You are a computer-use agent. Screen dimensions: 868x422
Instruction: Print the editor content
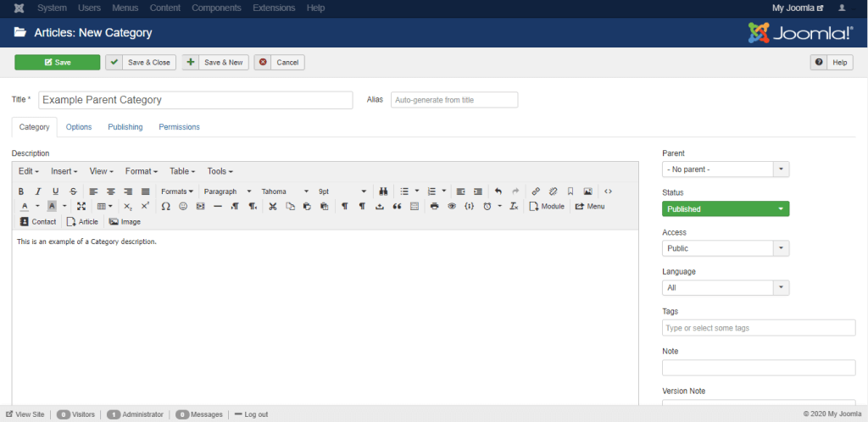click(435, 206)
